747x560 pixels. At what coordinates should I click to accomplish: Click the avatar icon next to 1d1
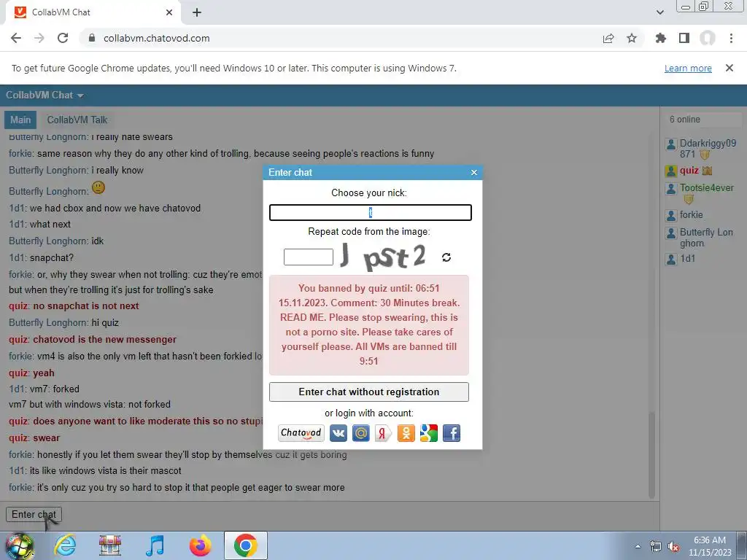(671, 259)
